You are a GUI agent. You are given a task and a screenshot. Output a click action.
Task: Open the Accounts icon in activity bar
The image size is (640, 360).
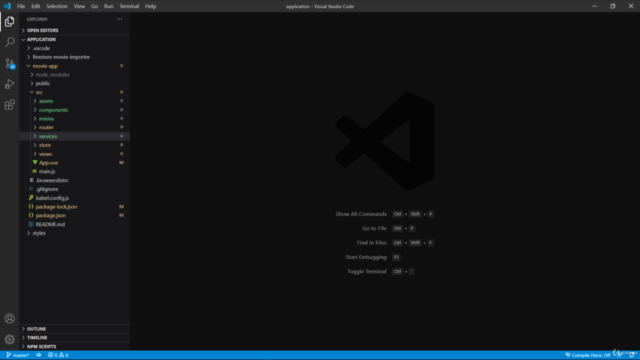pyautogui.click(x=9, y=318)
